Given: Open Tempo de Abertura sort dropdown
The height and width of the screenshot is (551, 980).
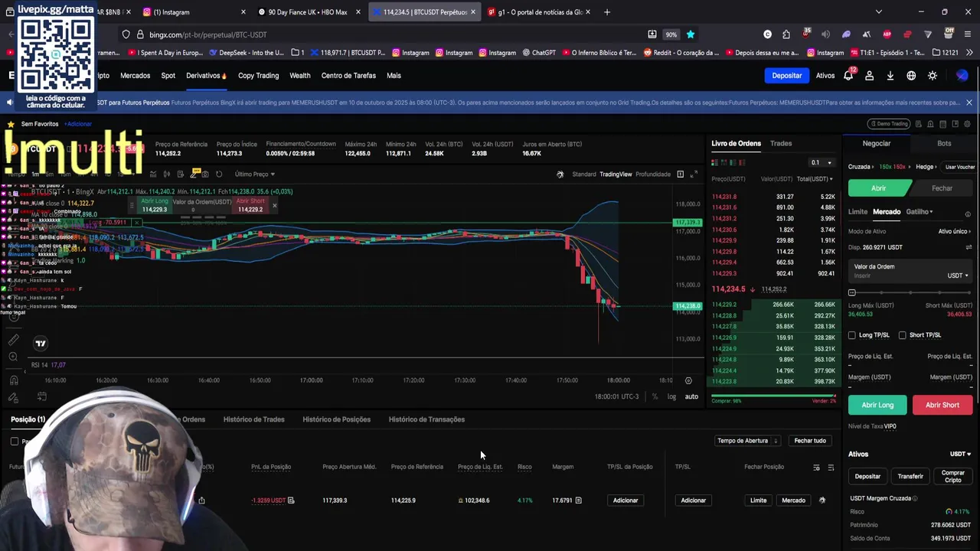Looking at the screenshot, I should [747, 441].
